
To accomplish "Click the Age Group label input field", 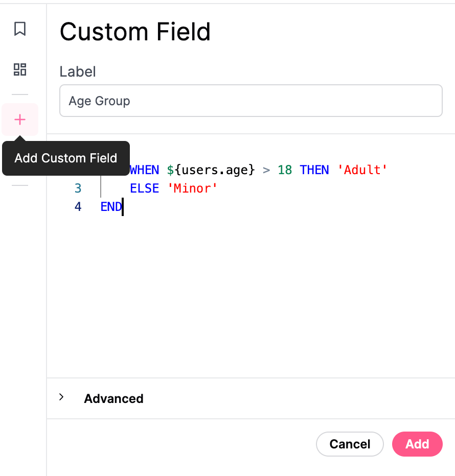I will 251,101.
